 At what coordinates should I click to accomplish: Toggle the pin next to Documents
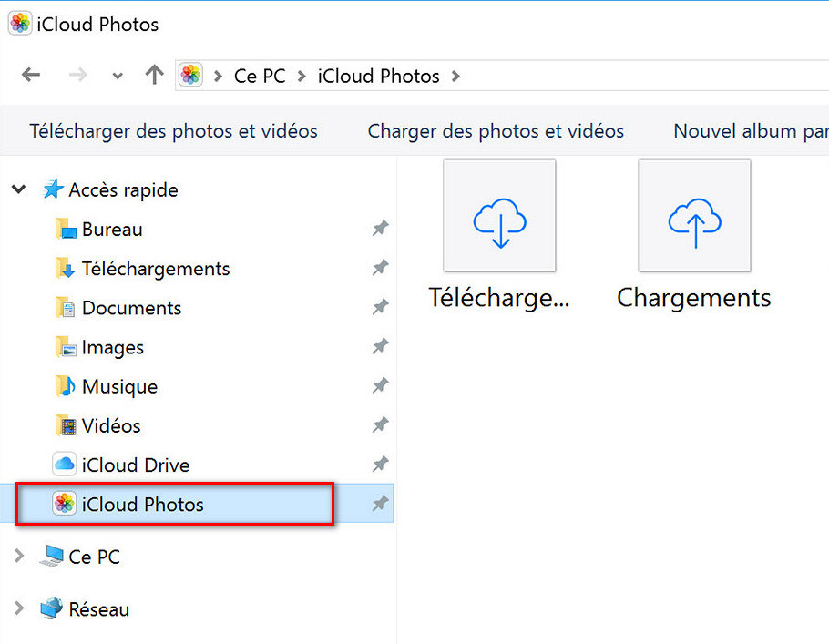pos(380,308)
